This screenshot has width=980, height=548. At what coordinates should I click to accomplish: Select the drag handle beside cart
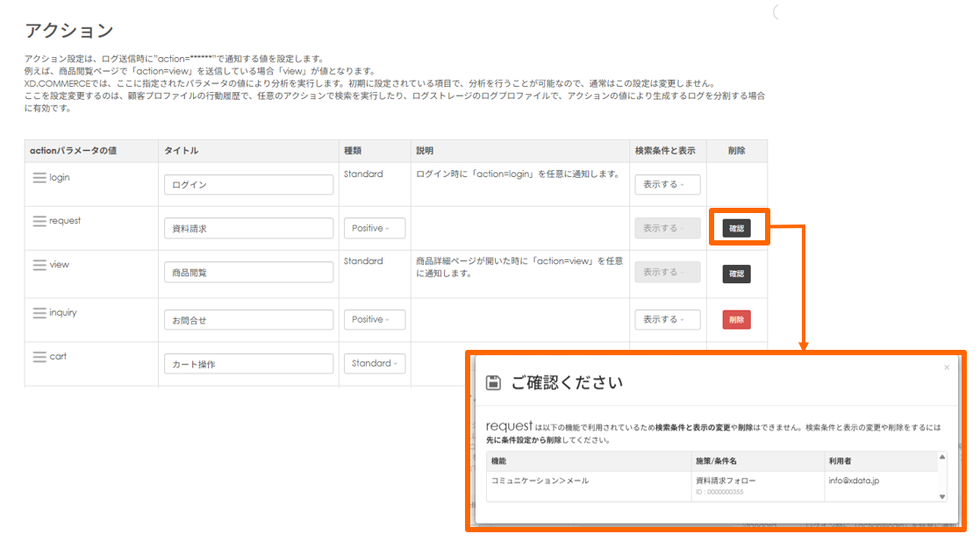39,357
